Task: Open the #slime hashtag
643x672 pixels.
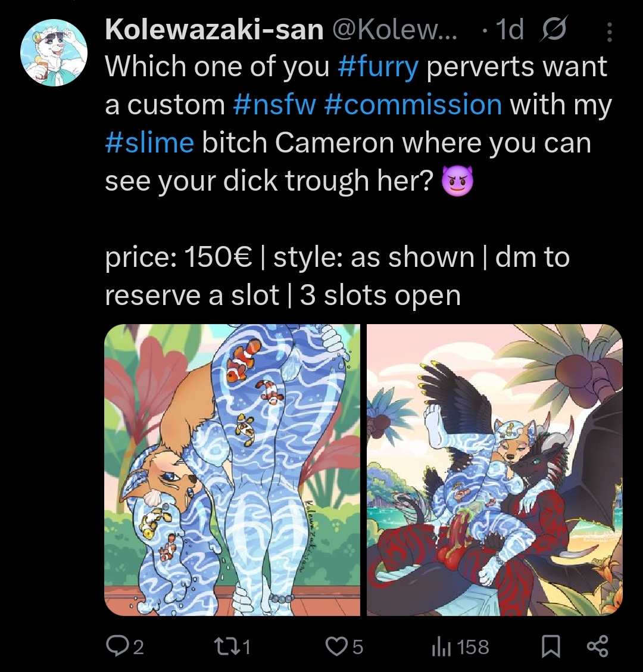Action: (149, 142)
